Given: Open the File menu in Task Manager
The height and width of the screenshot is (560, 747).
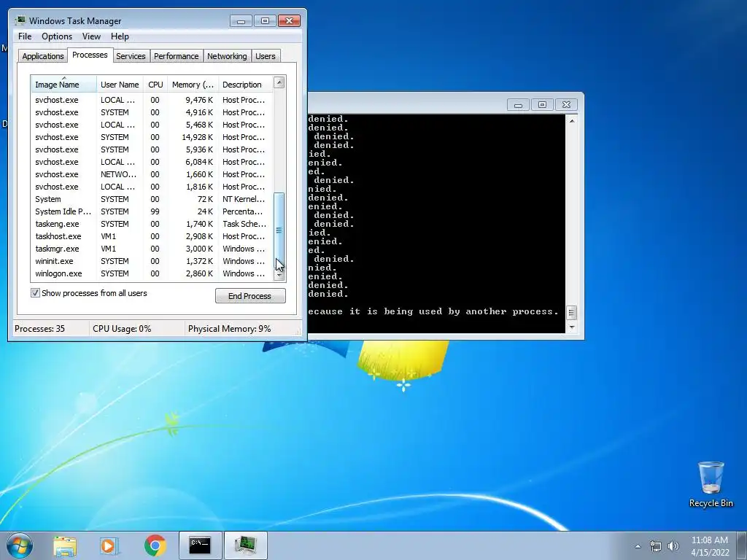Looking at the screenshot, I should (25, 36).
